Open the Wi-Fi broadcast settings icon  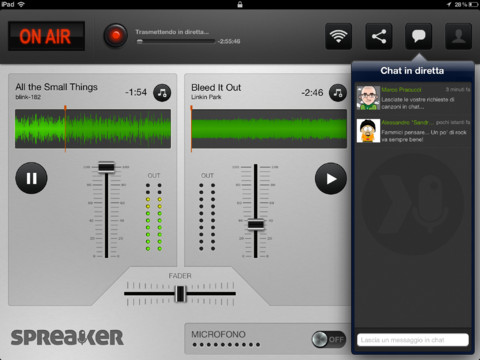point(338,36)
